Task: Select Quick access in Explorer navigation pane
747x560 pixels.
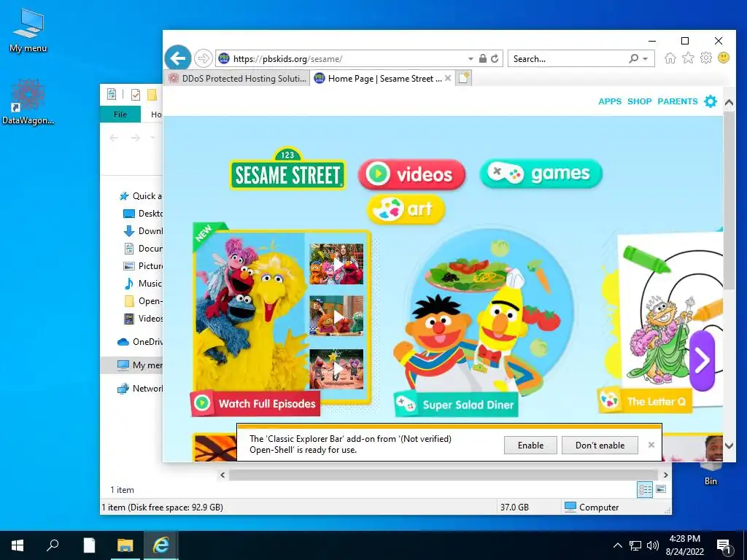Action: 141,195
